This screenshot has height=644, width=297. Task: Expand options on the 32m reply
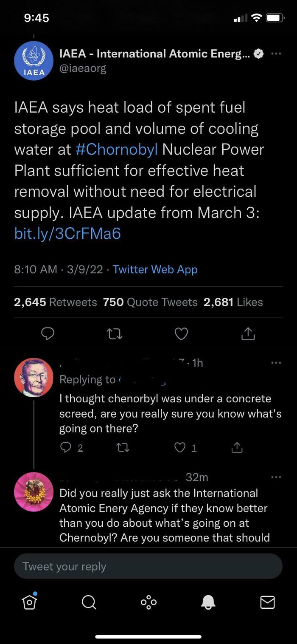click(276, 477)
